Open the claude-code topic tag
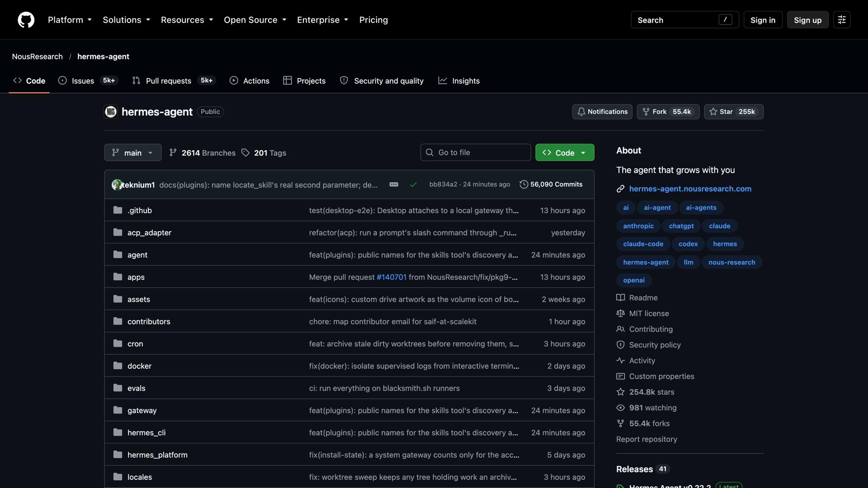Image resolution: width=868 pixels, height=488 pixels. click(x=643, y=244)
